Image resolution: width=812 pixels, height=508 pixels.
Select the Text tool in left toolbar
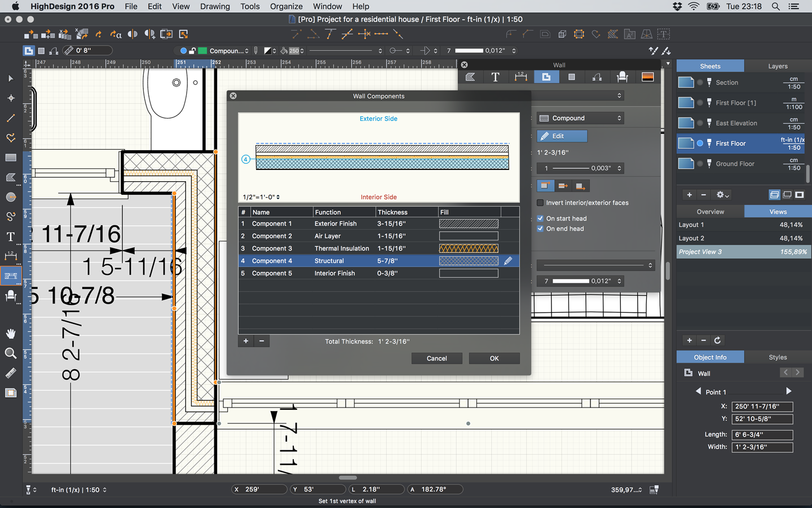[11, 237]
